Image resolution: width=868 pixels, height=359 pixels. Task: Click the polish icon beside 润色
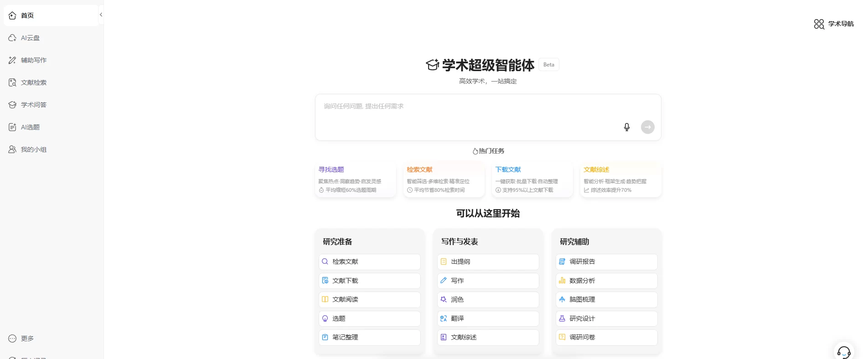(444, 299)
